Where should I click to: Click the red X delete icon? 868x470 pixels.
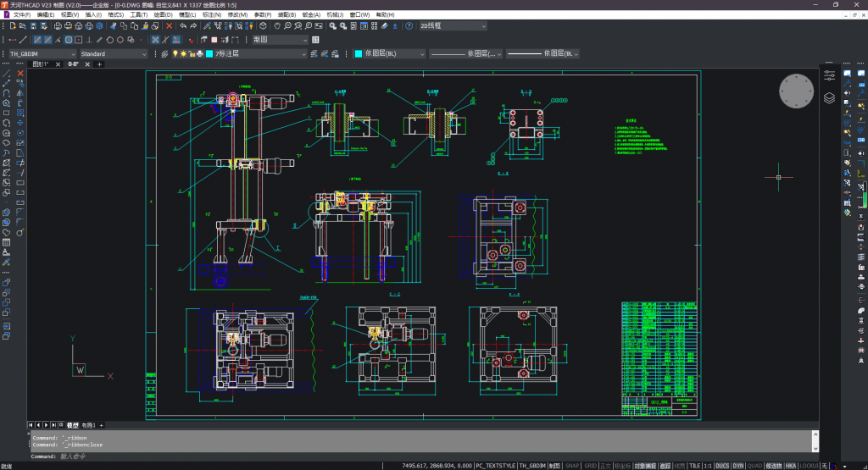[169, 26]
